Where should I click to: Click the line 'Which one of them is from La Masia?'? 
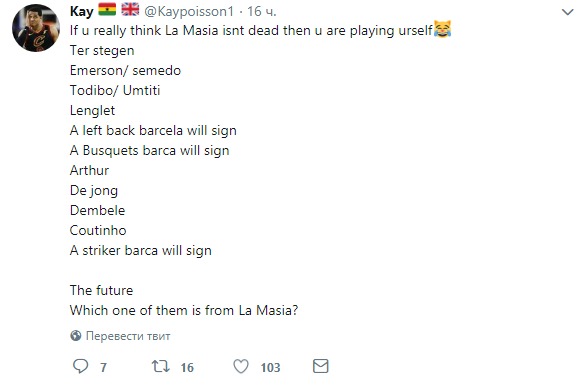click(x=184, y=310)
